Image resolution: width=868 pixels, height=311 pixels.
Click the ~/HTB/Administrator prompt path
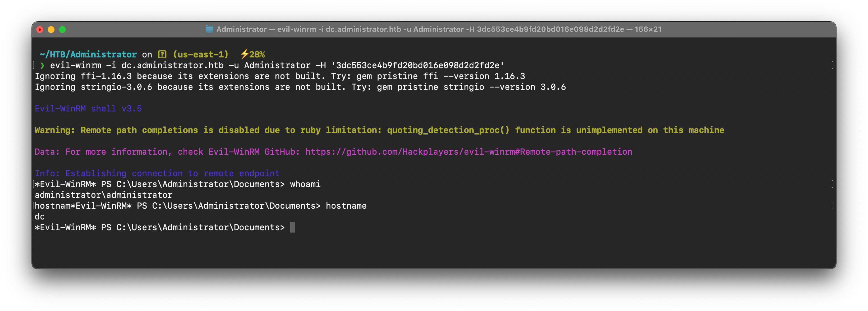tap(88, 54)
